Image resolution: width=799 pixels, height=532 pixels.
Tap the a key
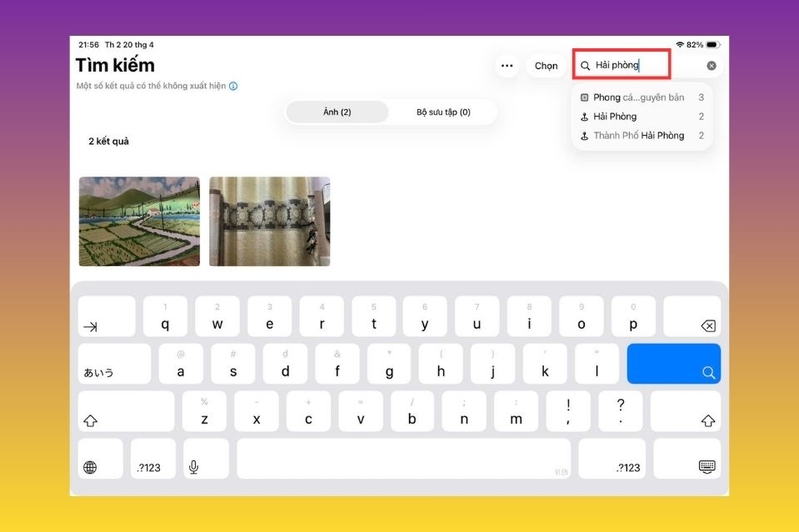(x=181, y=364)
